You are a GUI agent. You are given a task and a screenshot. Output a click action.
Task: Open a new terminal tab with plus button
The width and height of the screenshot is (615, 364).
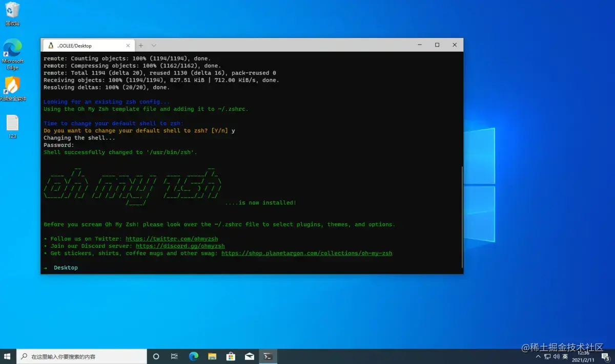[141, 46]
